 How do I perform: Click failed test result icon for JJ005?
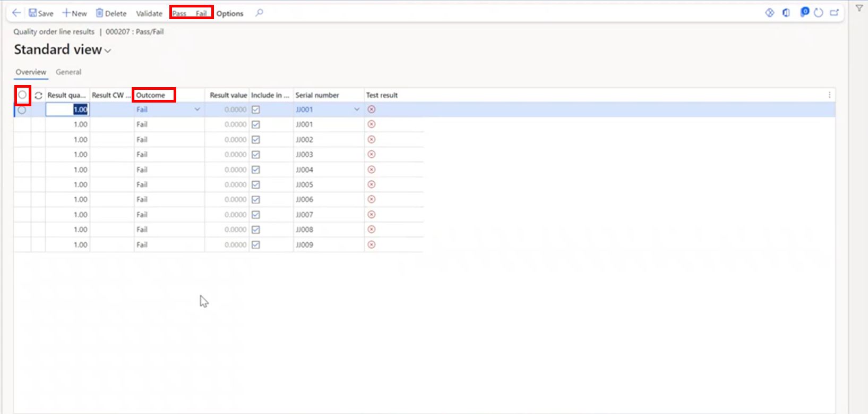click(x=372, y=184)
